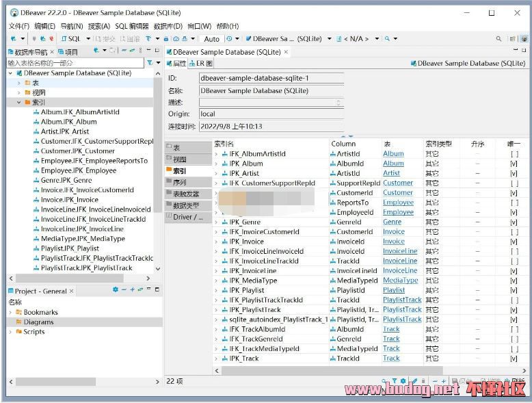
Task: Open the Playlist table link
Action: 394,290
